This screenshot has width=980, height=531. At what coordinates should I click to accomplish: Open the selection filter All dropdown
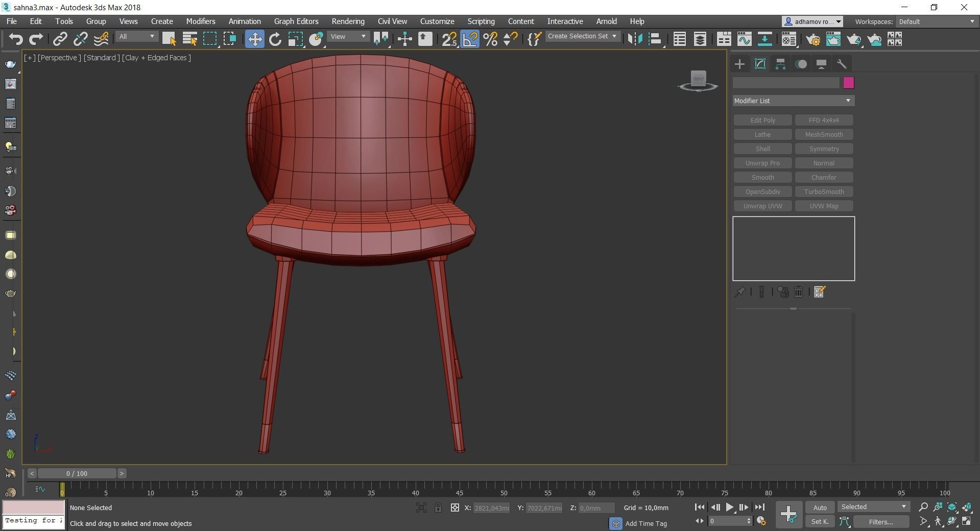click(136, 36)
